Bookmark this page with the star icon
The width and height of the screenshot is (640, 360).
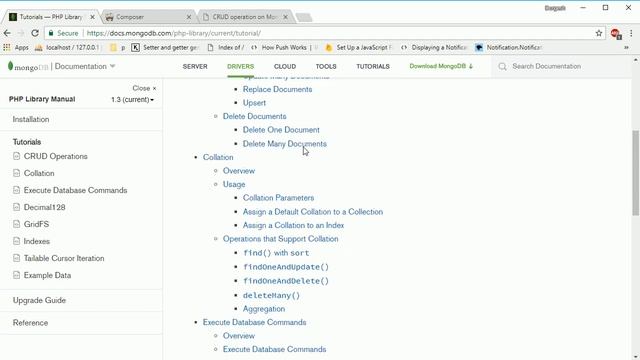tap(599, 33)
